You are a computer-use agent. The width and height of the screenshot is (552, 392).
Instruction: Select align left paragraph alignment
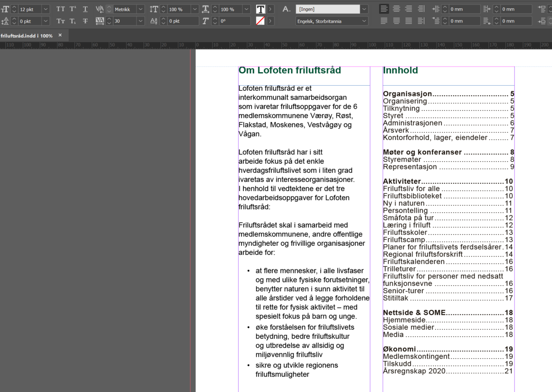click(384, 9)
